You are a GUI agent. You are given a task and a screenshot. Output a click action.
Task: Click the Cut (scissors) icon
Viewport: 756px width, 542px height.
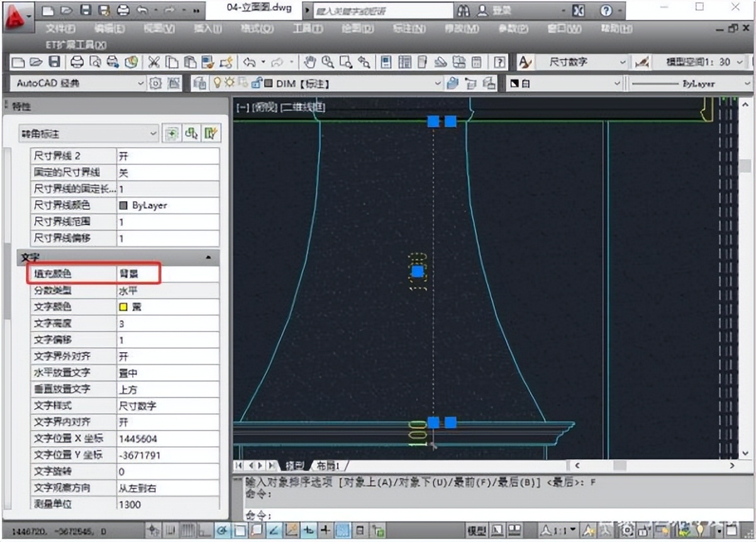(x=153, y=62)
